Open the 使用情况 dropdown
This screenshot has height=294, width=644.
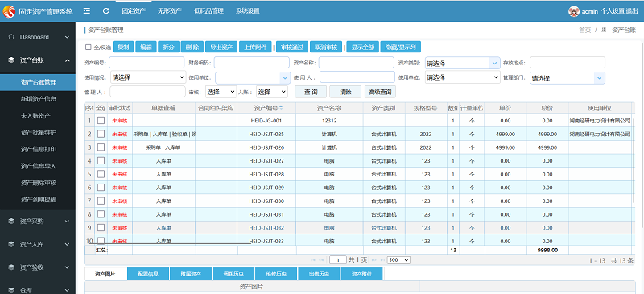coord(149,77)
